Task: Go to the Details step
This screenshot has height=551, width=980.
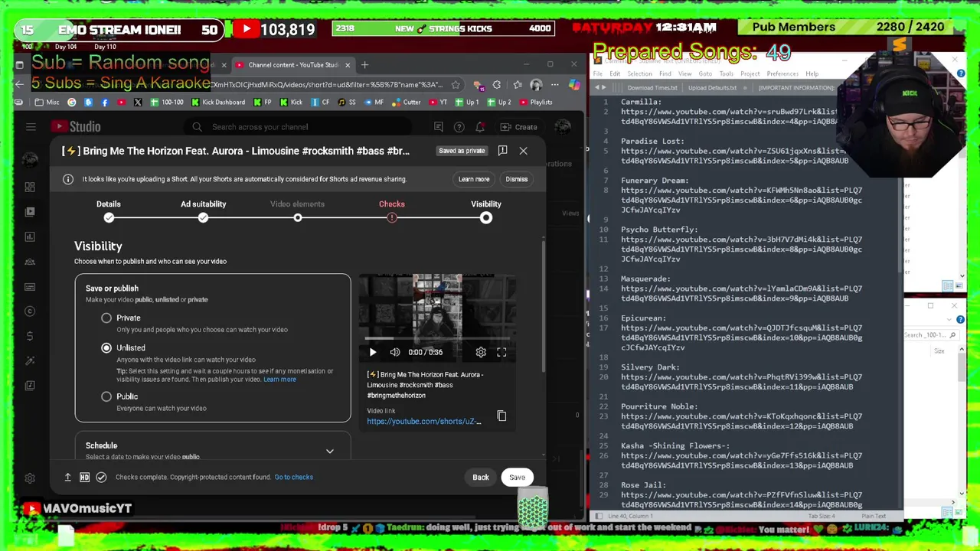Action: click(109, 210)
